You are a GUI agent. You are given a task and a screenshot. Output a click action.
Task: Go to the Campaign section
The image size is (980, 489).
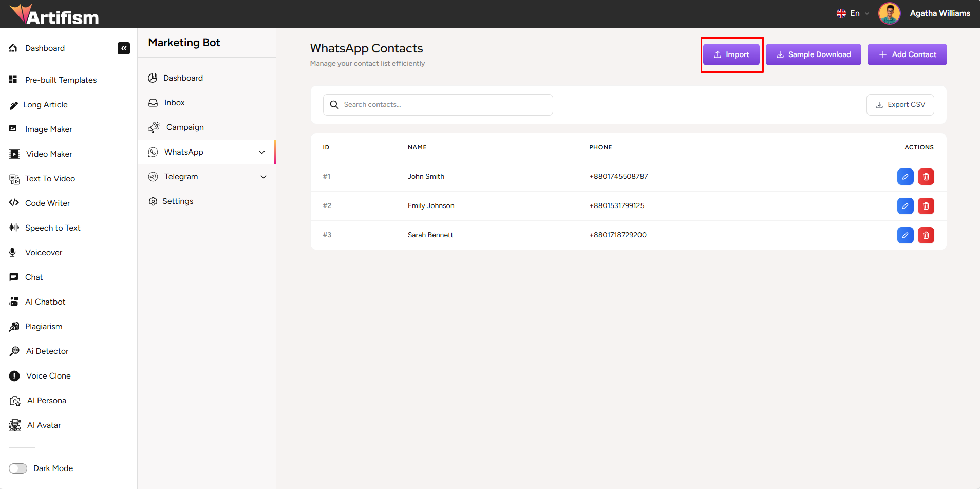coord(184,127)
